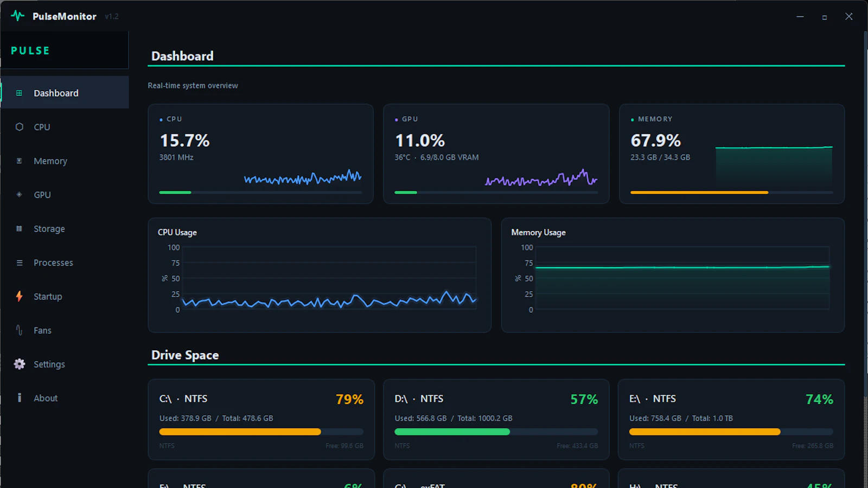Click the C drive orange usage bar
The image size is (868, 488).
click(x=261, y=432)
